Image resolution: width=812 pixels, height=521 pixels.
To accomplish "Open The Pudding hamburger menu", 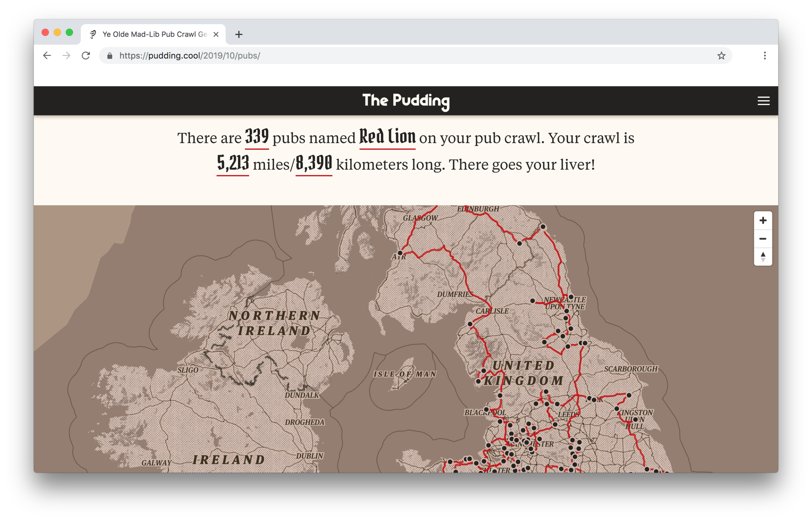I will pyautogui.click(x=763, y=101).
